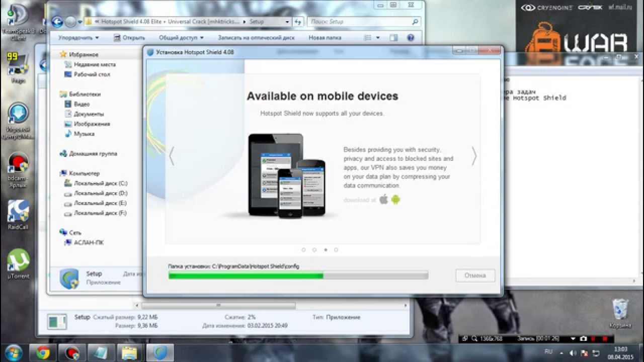Open the RaidCall desktop shortcut
The height and width of the screenshot is (362, 644).
pos(18,215)
